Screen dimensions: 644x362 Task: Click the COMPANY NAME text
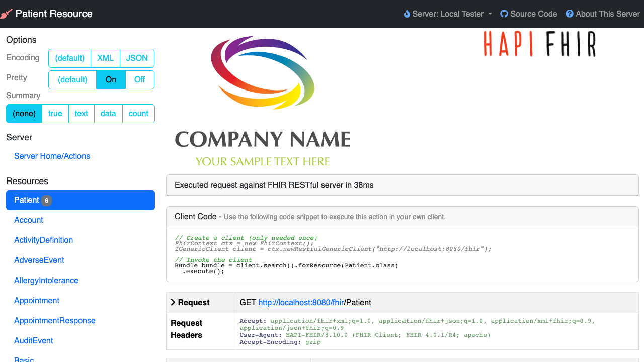pyautogui.click(x=263, y=139)
